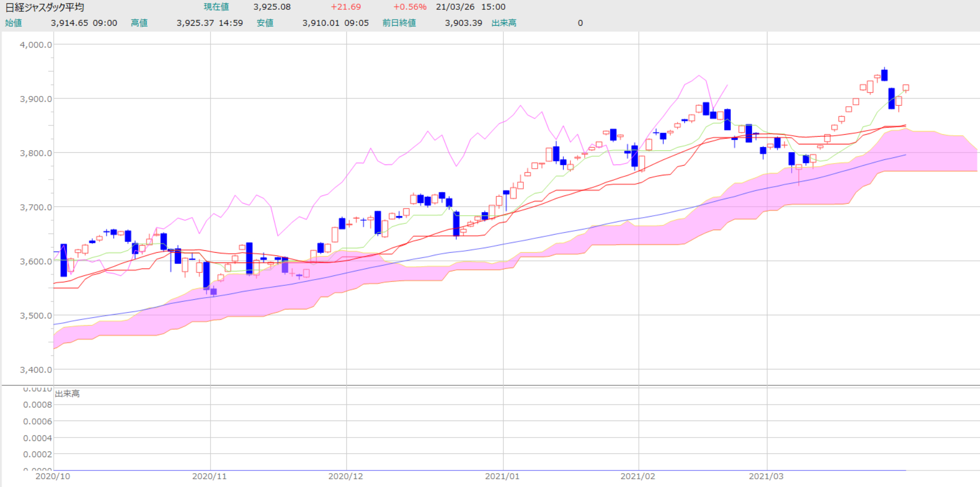Select the 0.0006 volume axis label
This screenshot has height=487, width=980.
point(38,421)
